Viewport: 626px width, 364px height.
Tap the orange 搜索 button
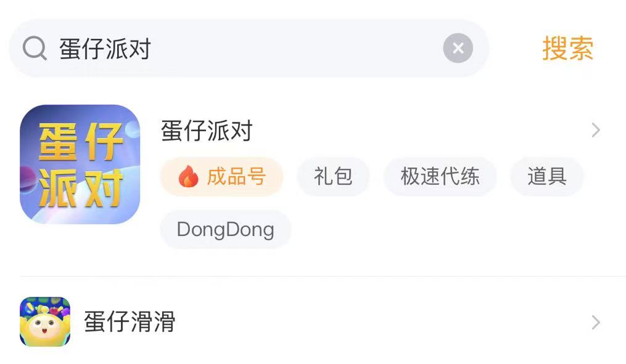pos(567,49)
